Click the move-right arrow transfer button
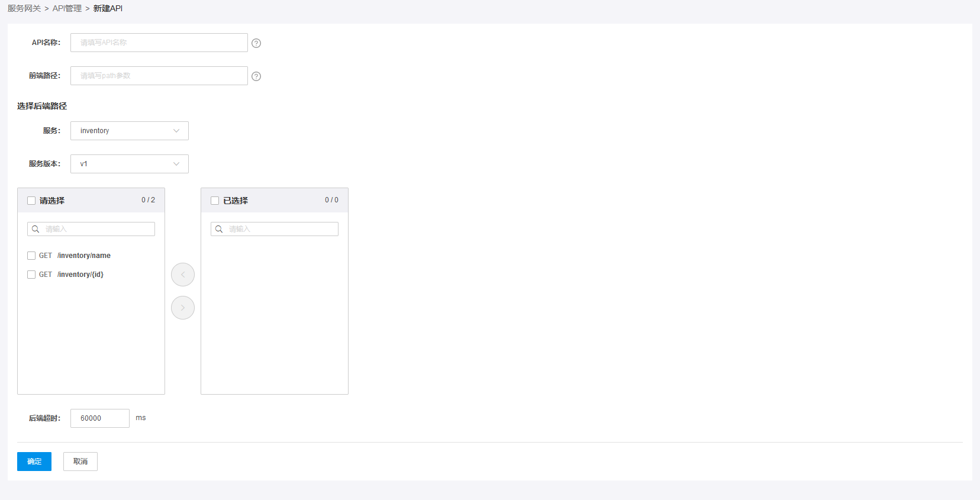This screenshot has width=980, height=500. [183, 308]
